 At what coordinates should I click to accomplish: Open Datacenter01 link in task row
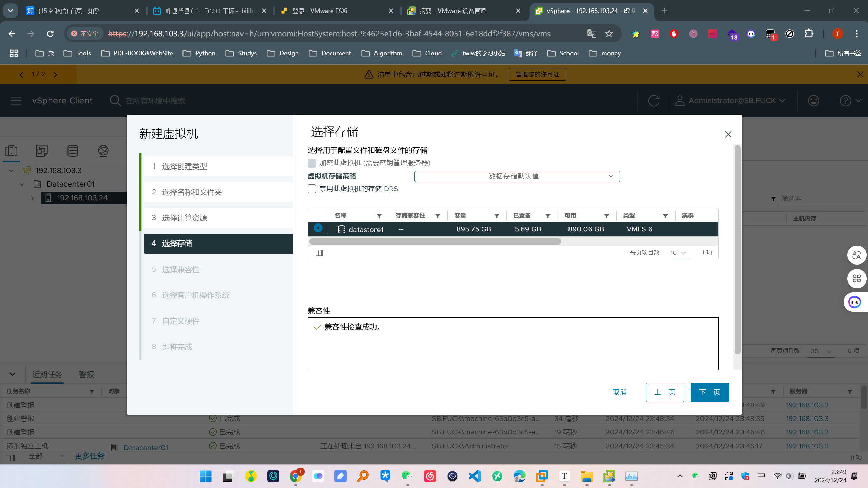146,447
